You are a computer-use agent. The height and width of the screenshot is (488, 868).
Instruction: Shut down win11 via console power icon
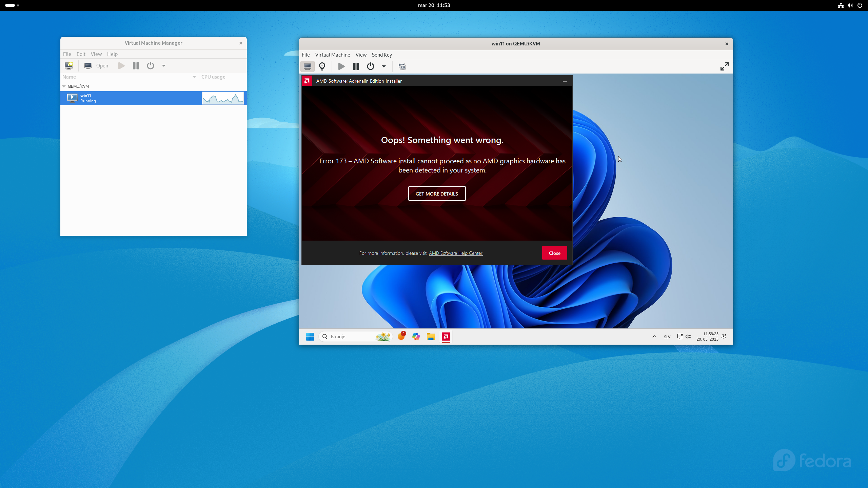click(x=371, y=66)
